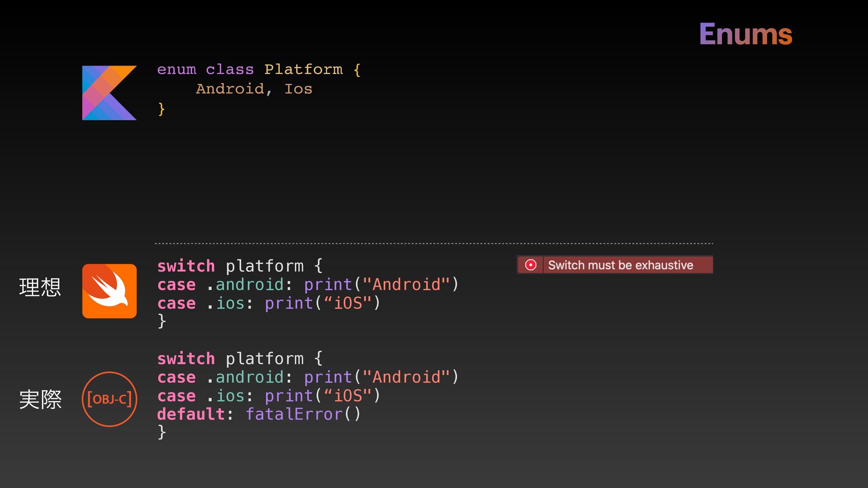The height and width of the screenshot is (488, 868).
Task: Click the Swift bird logo icon
Action: pos(109,291)
